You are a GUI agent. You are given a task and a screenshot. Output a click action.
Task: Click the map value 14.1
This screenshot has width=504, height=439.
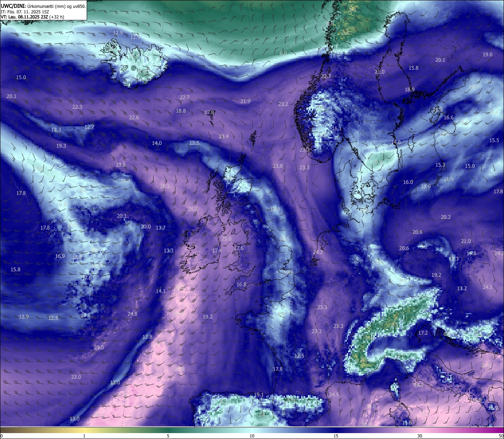click(161, 291)
